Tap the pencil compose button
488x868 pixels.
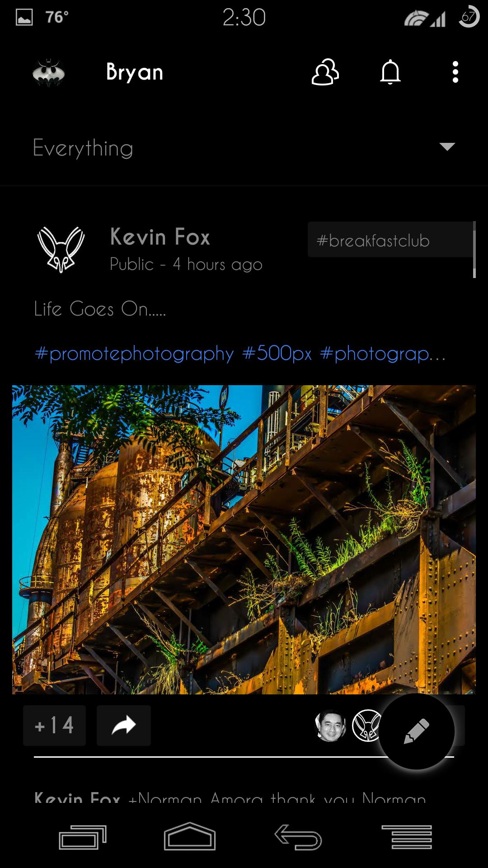click(416, 731)
